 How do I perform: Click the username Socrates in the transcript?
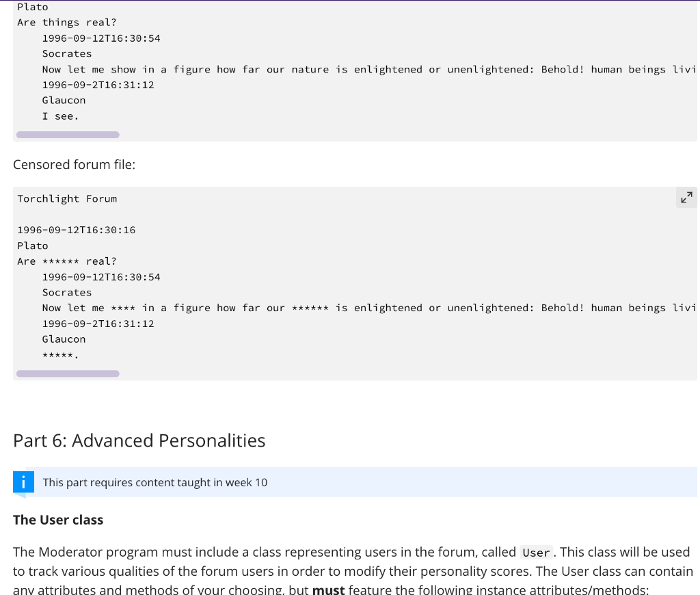tap(66, 53)
